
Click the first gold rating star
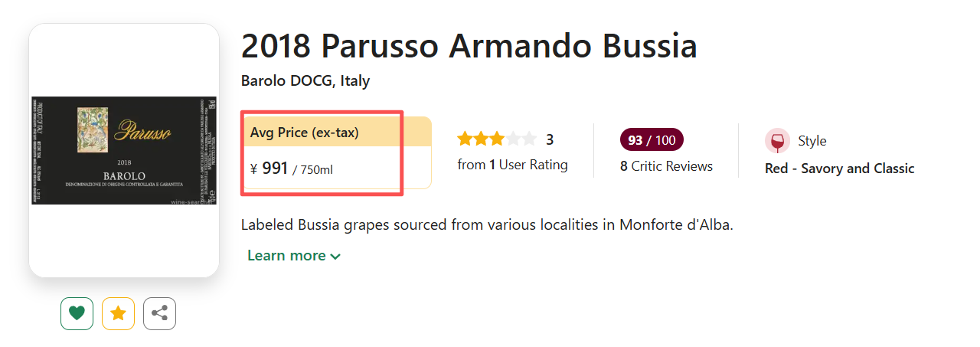[x=465, y=139]
